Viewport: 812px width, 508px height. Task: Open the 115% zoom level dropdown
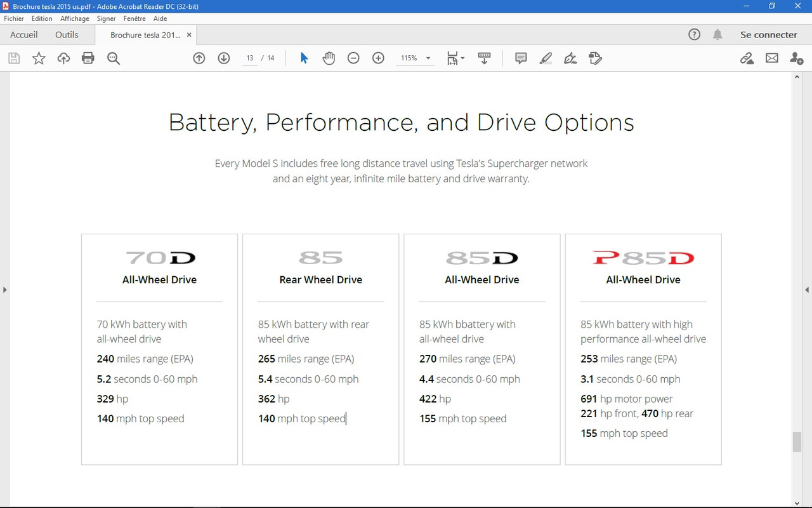(416, 58)
